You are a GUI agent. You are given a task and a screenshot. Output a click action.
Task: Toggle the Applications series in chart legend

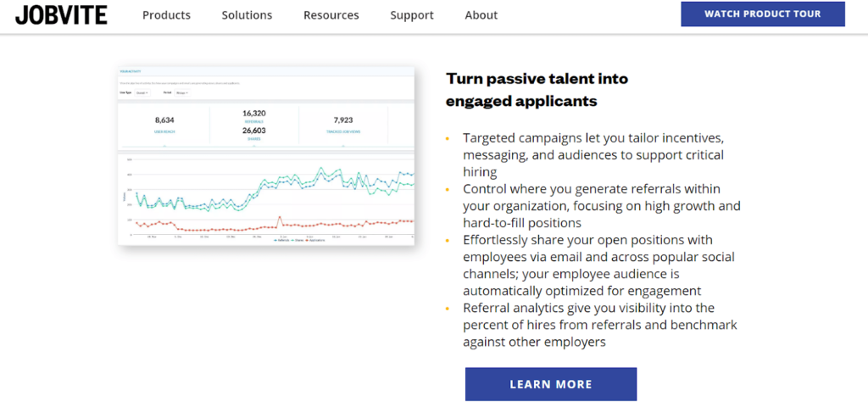315,240
